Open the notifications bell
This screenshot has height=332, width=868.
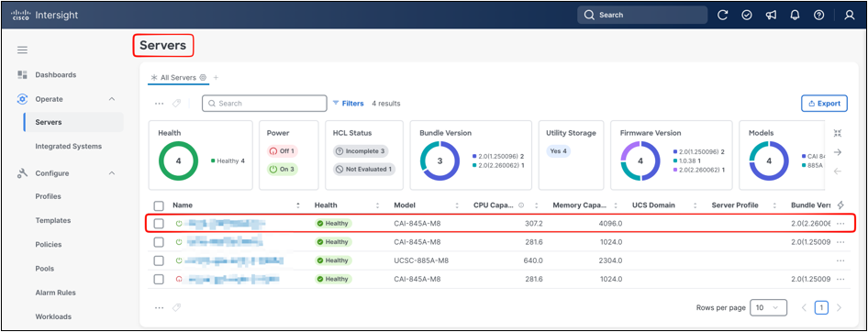click(795, 16)
